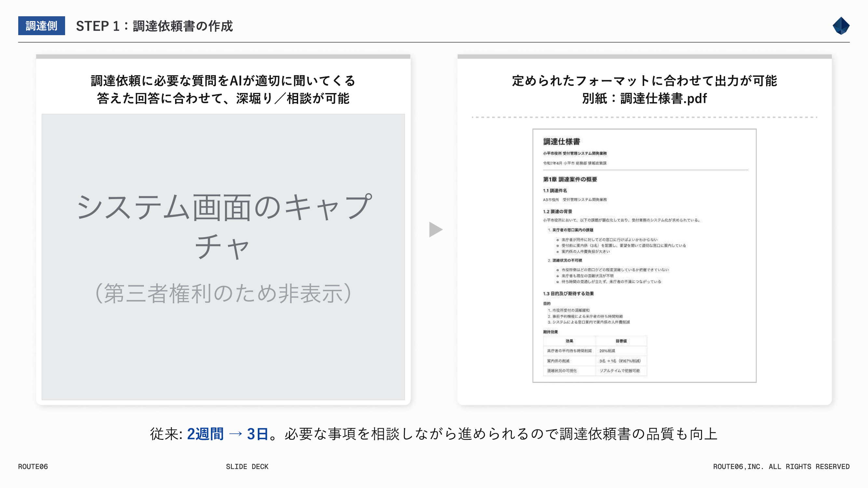
Task: Click '答えた回答に合わせて、深堀り／相談が可能' line
Action: coord(223,98)
